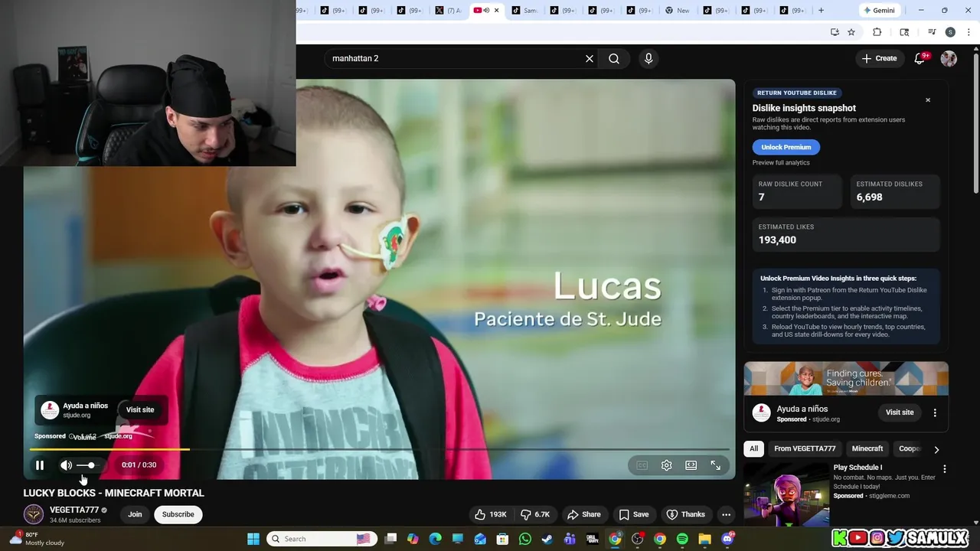Switch to the New Tab browser tab
This screenshot has width=980, height=551.
coord(678,11)
